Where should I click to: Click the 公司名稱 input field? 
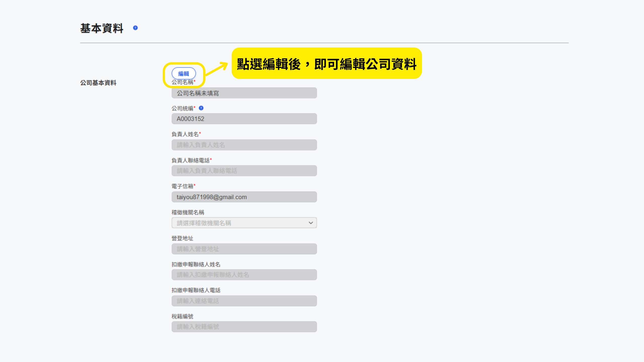[x=244, y=93]
